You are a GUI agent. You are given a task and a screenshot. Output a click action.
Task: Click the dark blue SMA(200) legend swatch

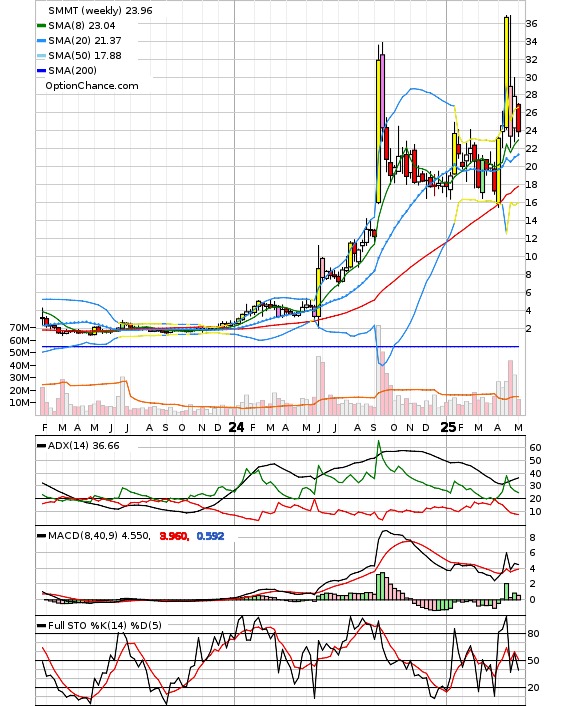pos(41,71)
